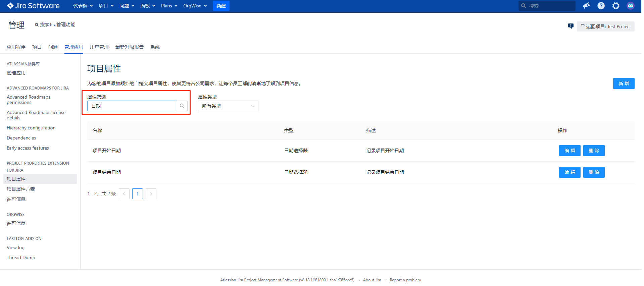This screenshot has height=286, width=644.
Task: Open the help question mark icon
Action: pos(601,6)
